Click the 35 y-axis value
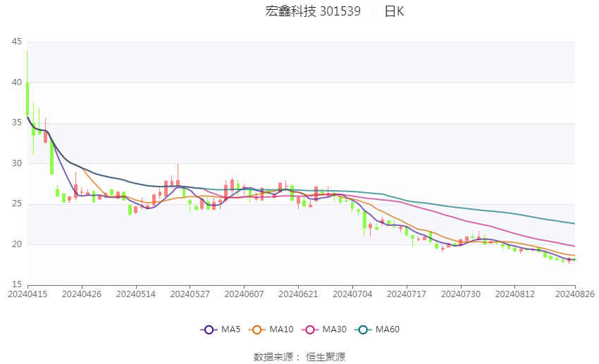The width and height of the screenshot is (599, 364). (x=17, y=123)
